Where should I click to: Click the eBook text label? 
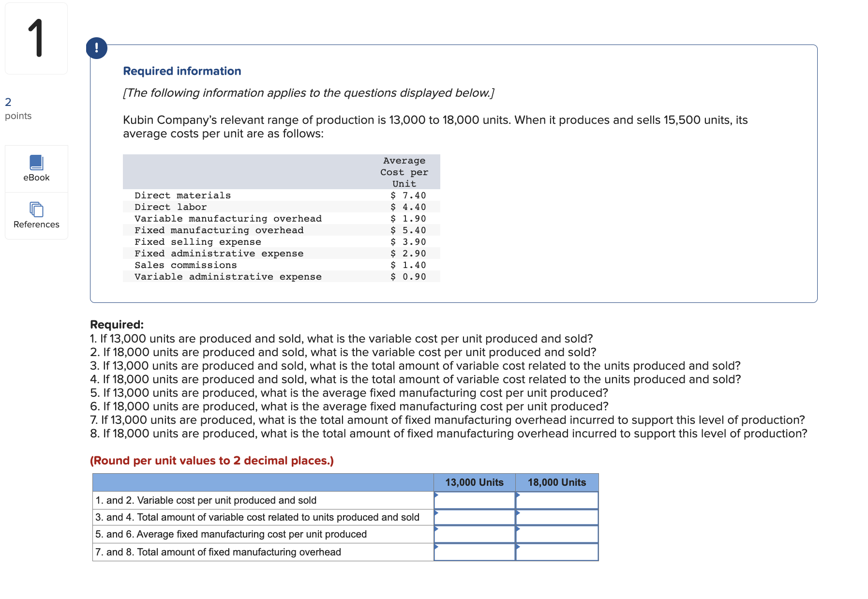[x=36, y=178]
